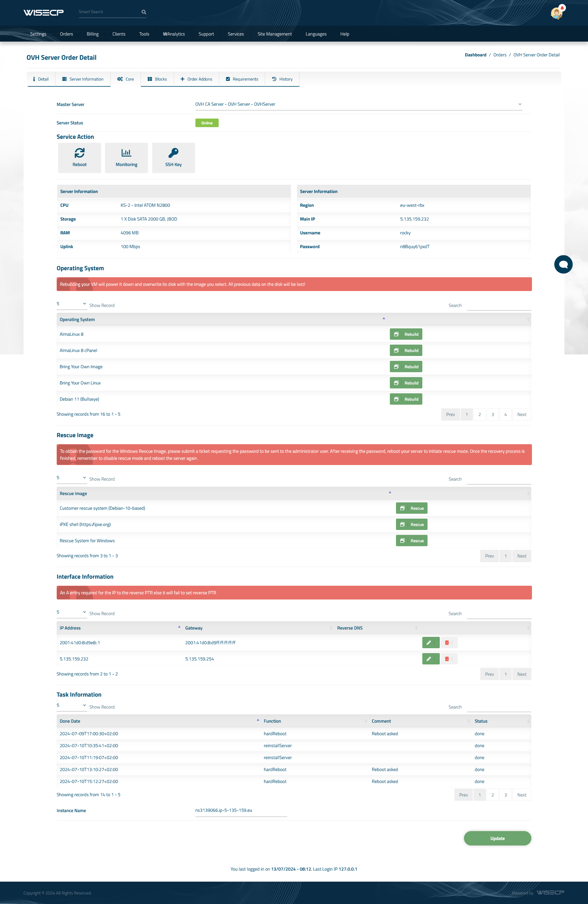
Task: Open the user avatar with notification bell
Action: coord(557,13)
